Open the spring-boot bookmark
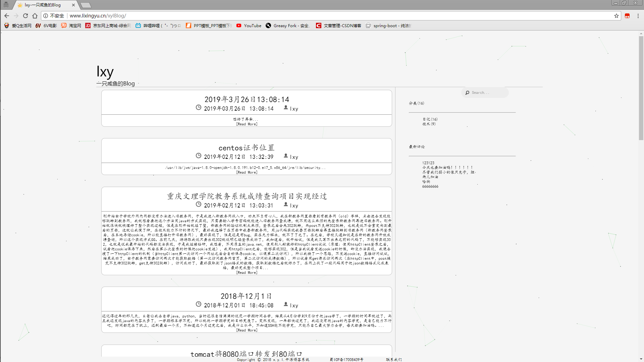This screenshot has width=644, height=362. [x=388, y=25]
